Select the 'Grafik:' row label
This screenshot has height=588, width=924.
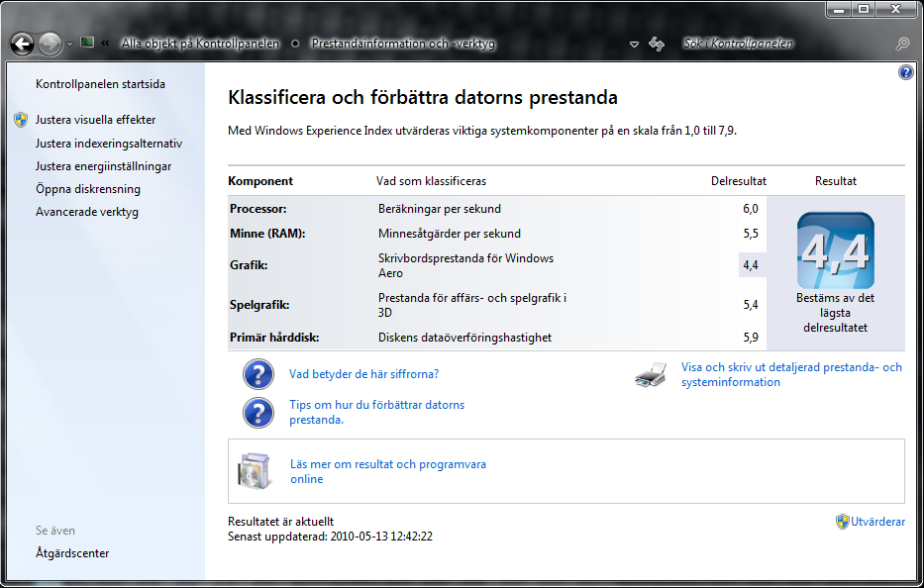click(249, 265)
